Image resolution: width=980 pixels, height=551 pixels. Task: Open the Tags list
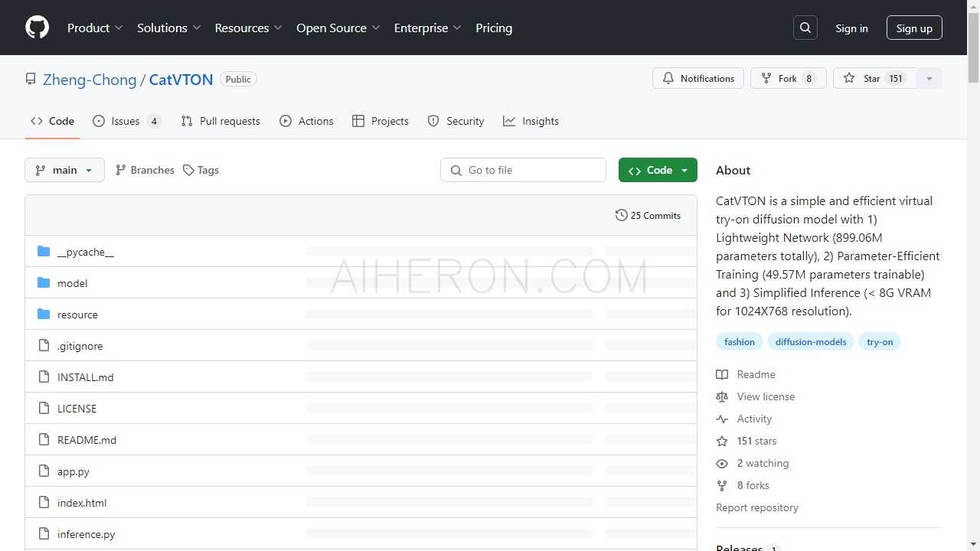point(201,170)
